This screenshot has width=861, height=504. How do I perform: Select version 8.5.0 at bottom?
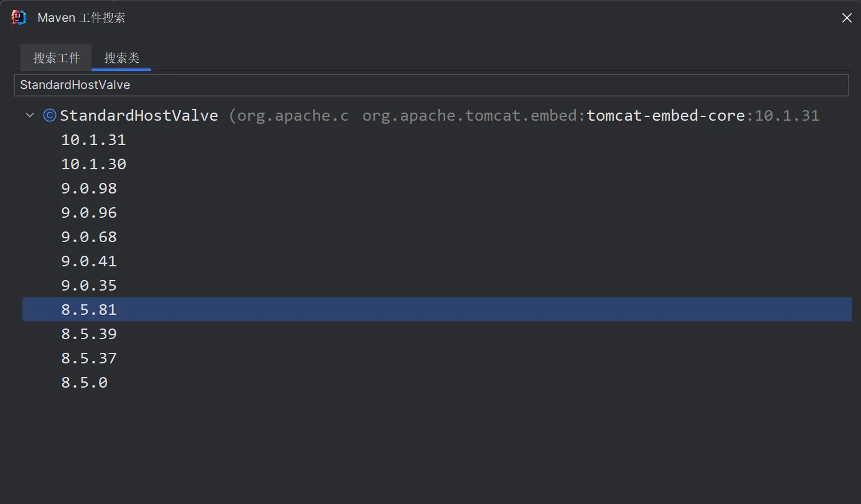pos(85,383)
